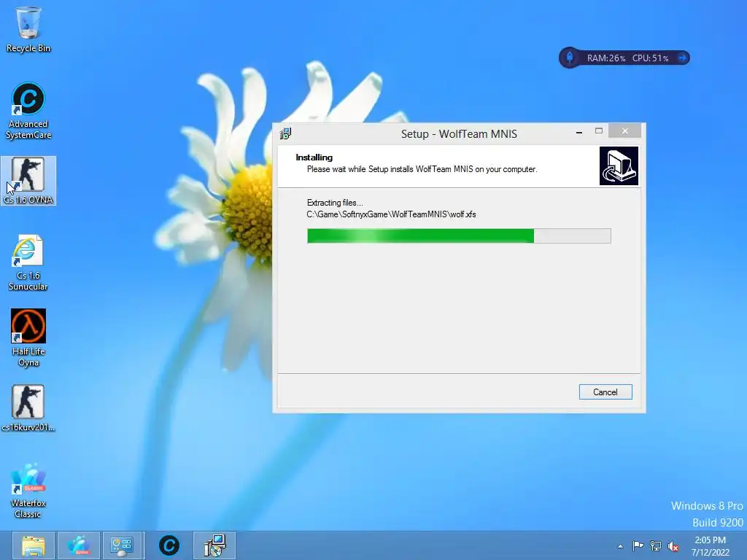Select the cs16kurv201... desktop icon
The height and width of the screenshot is (560, 747).
pos(28,408)
